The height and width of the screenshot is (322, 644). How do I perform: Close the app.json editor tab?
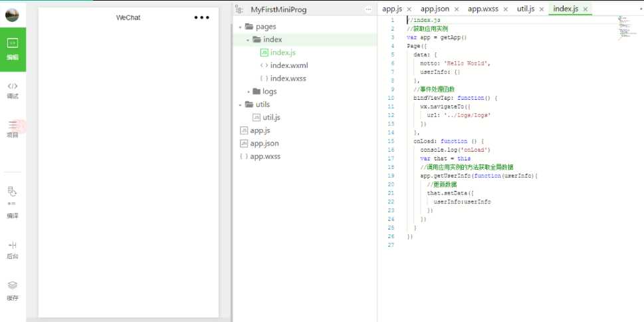457,9
